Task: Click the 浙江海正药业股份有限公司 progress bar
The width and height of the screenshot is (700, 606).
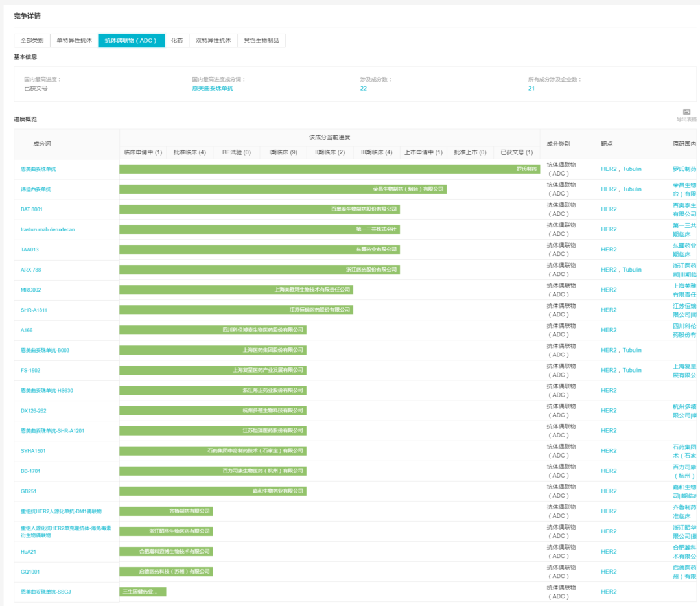Action: [213, 390]
